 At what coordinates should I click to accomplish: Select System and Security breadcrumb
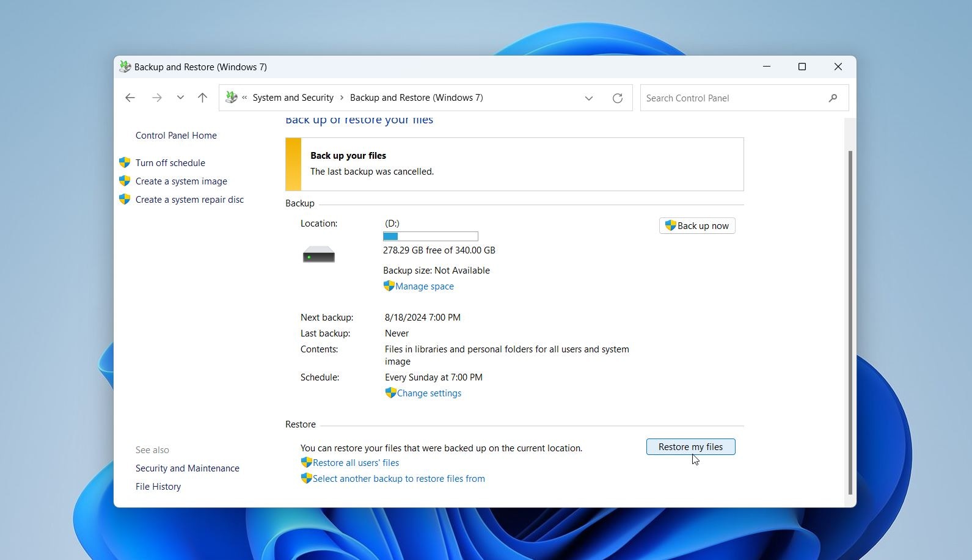coord(293,98)
